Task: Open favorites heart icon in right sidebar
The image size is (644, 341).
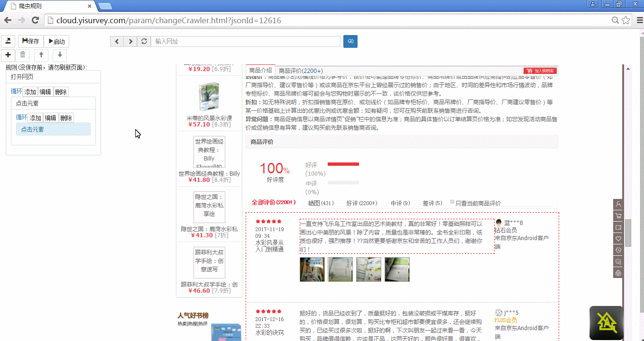Action: [618, 239]
